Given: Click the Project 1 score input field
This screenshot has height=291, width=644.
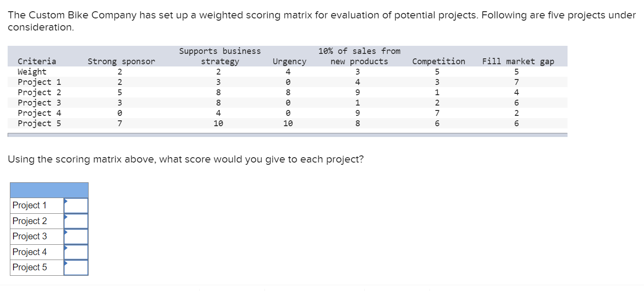Looking at the screenshot, I should click(x=76, y=206).
